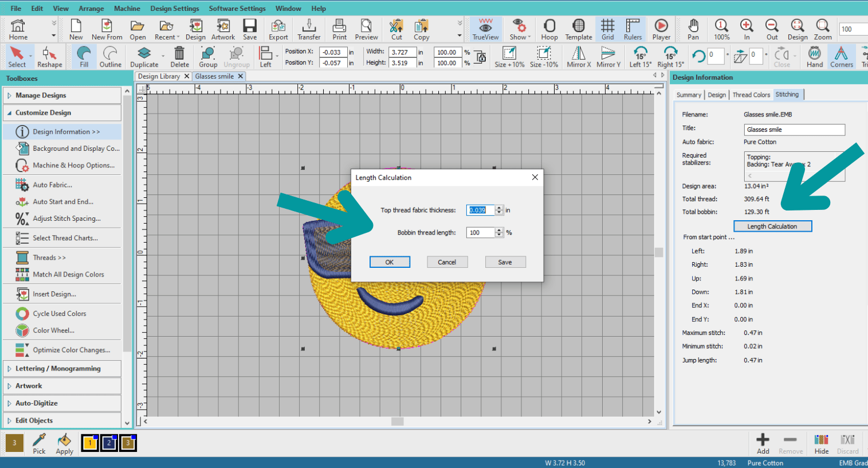Click the Cut scissors icon
Image resolution: width=868 pixels, height=468 pixels.
click(396, 29)
